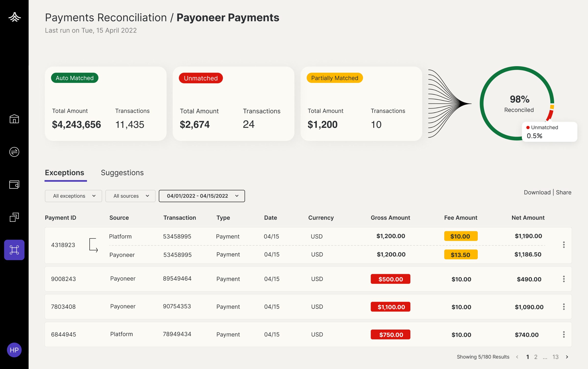Click the Type column header
Screen dimensions: 588x369
223,218
